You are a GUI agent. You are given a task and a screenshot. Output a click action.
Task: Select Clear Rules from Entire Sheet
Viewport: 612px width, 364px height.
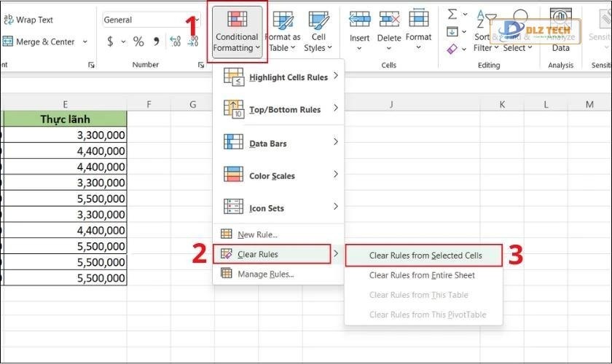tap(422, 275)
